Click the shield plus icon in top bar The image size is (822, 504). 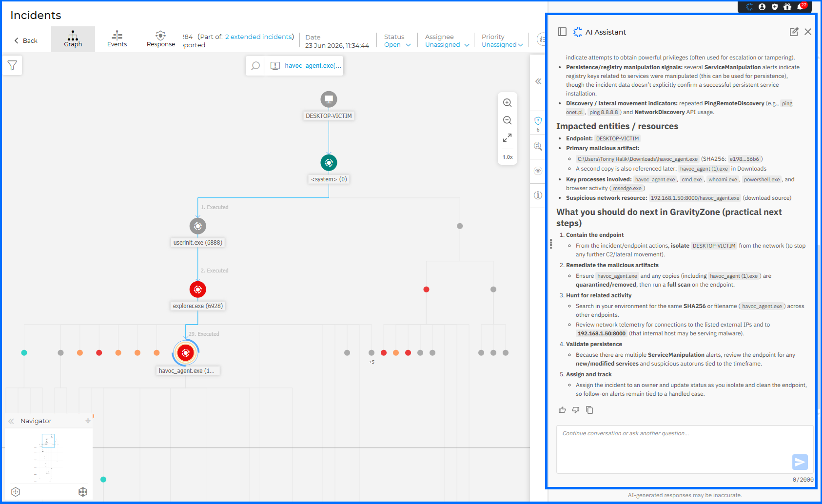(x=775, y=7)
